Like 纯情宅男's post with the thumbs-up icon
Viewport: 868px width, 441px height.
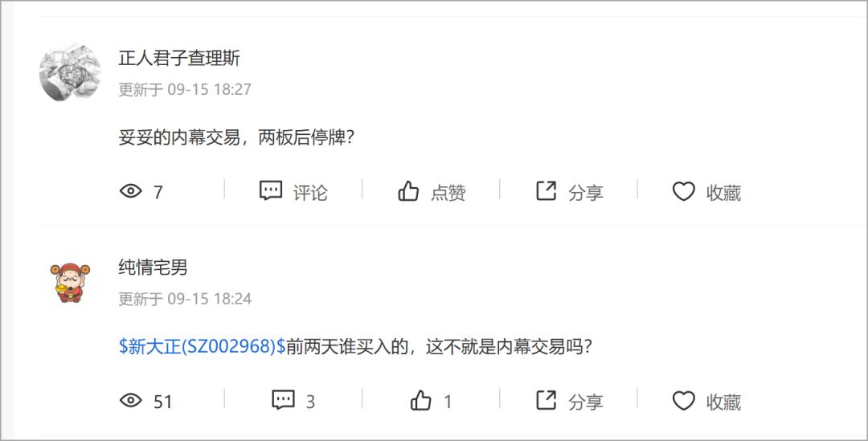click(421, 400)
